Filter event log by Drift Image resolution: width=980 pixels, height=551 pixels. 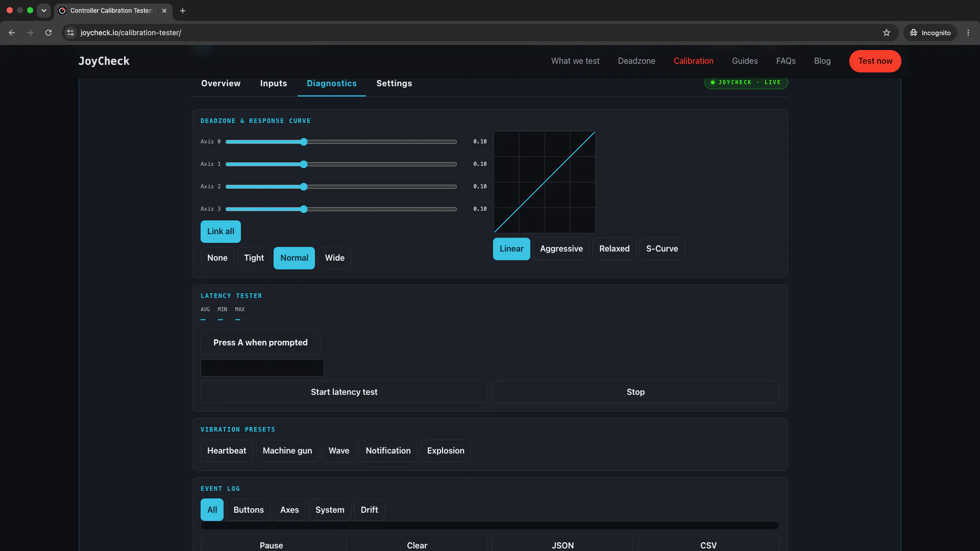coord(369,510)
